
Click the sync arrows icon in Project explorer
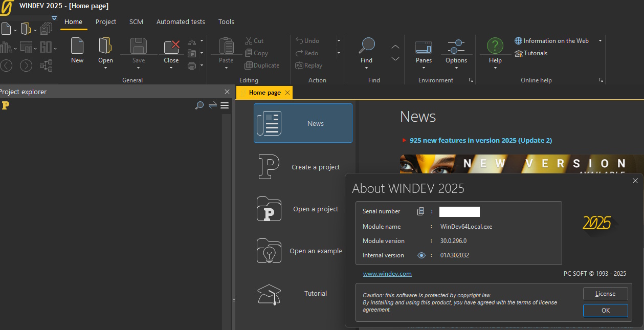[x=213, y=105]
